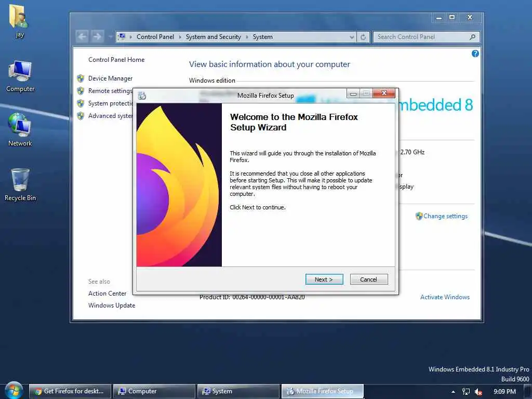The width and height of the screenshot is (532, 399).
Task: Open Device Manager link
Action: coord(110,78)
